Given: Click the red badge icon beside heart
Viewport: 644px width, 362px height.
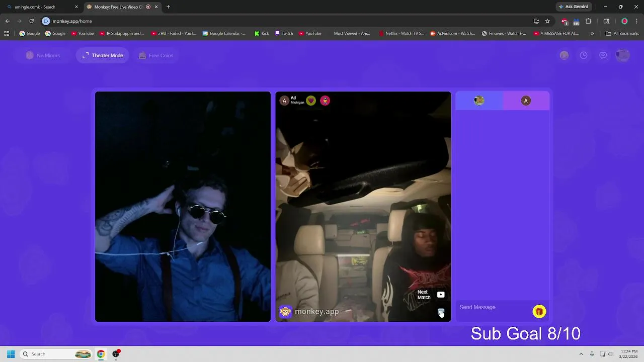Looking at the screenshot, I should point(325,101).
